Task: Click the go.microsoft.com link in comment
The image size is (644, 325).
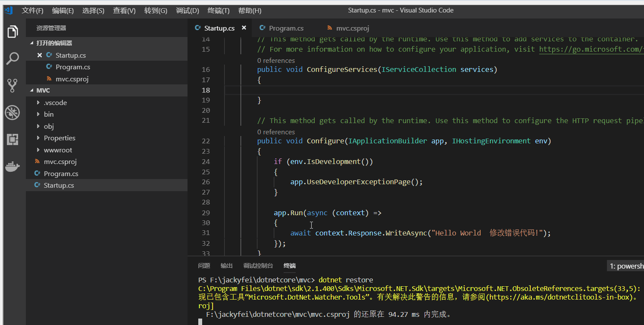Action: 591,50
